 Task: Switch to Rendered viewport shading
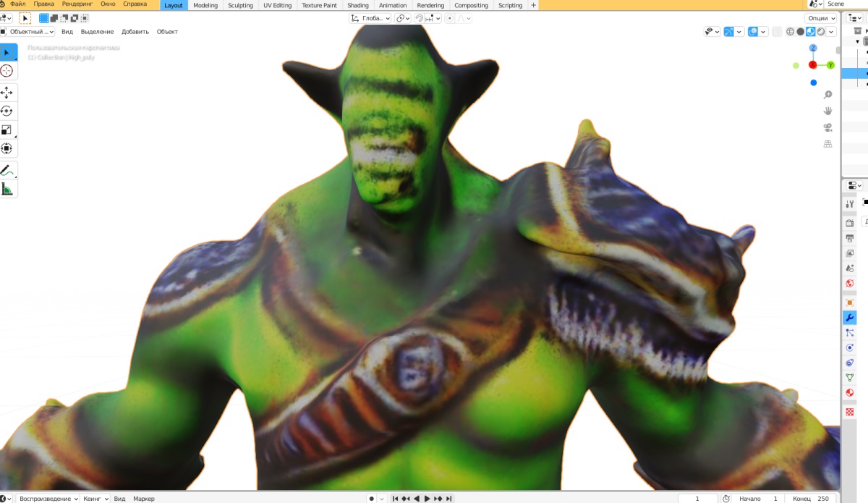click(x=821, y=32)
